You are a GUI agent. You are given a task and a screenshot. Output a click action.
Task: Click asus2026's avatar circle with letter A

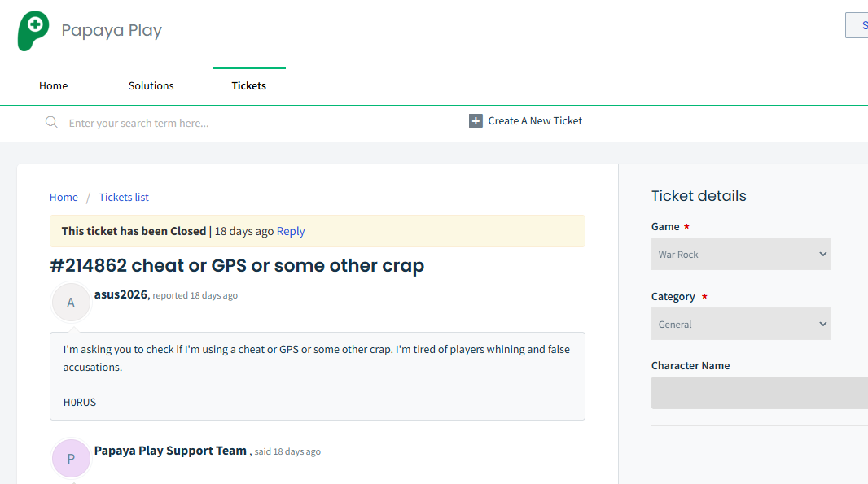tap(71, 303)
